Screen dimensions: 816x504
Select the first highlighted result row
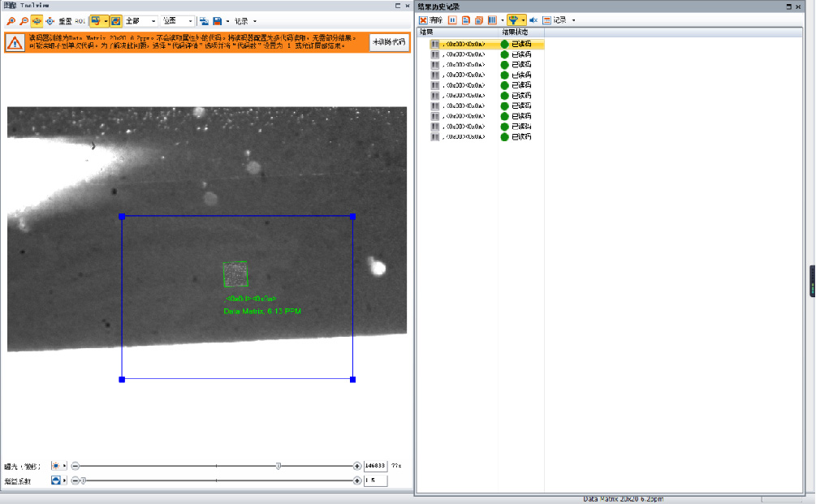click(x=487, y=44)
